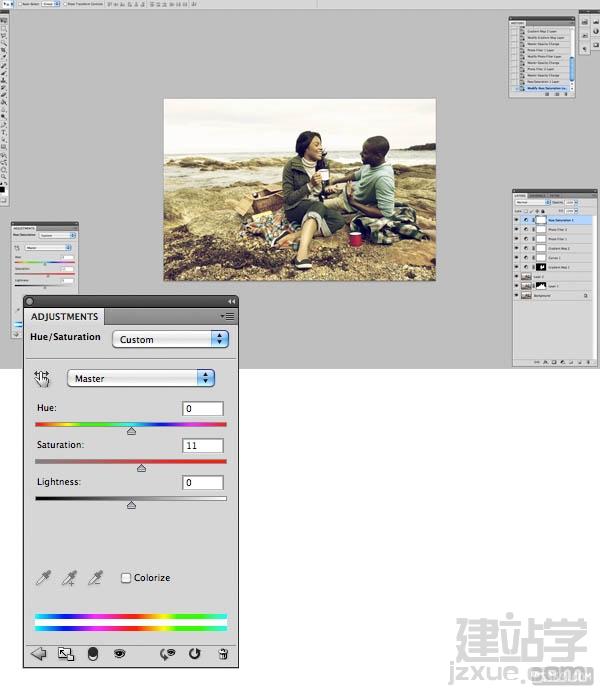Viewport: 600px width, 692px height.
Task: Open the Master channel dropdown
Action: (x=141, y=378)
